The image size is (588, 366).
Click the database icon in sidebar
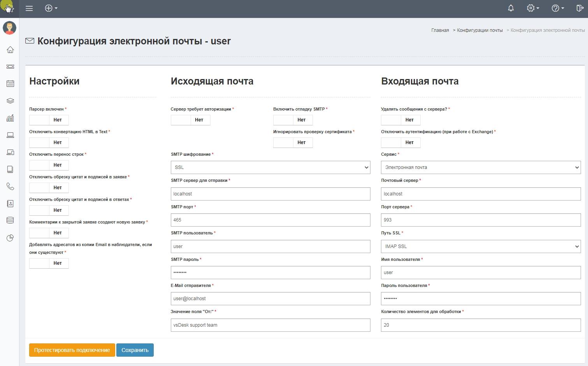pos(10,220)
